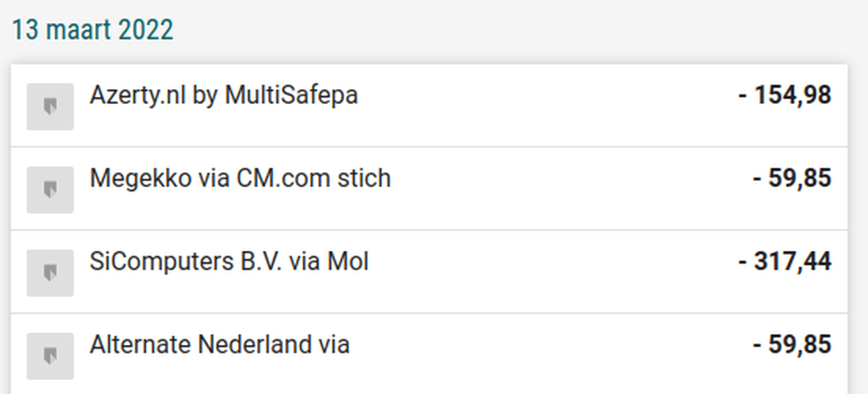
Task: Click the placeholder icon next to Megekko
Action: [50, 190]
